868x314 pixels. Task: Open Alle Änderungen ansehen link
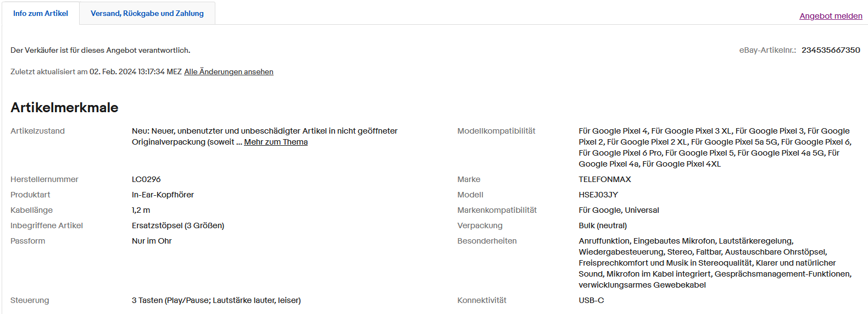[229, 72]
